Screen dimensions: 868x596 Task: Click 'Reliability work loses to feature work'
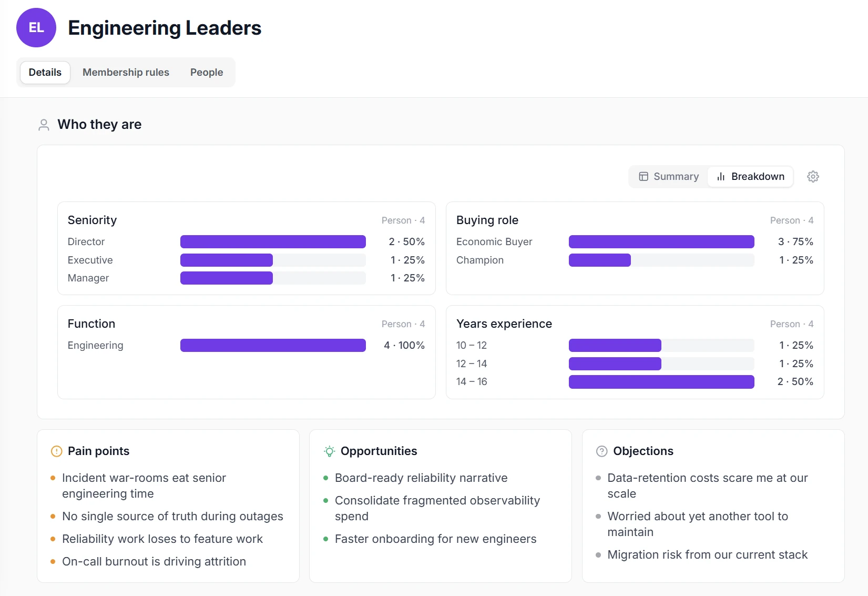[x=162, y=539]
